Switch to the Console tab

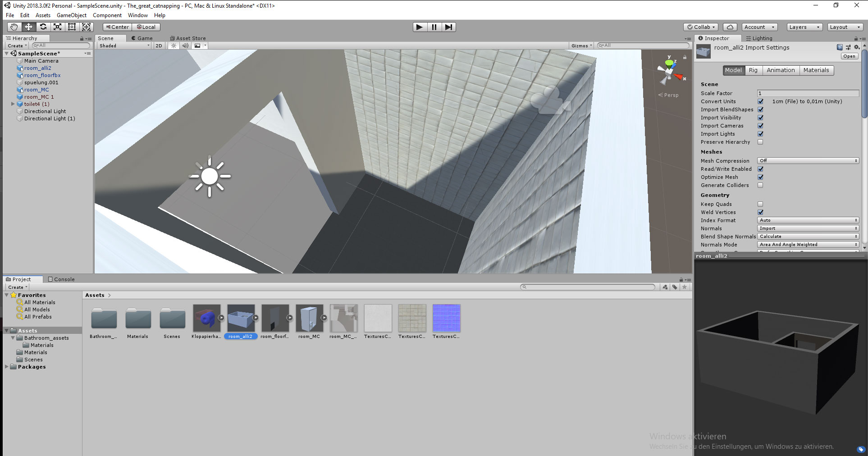[61, 279]
